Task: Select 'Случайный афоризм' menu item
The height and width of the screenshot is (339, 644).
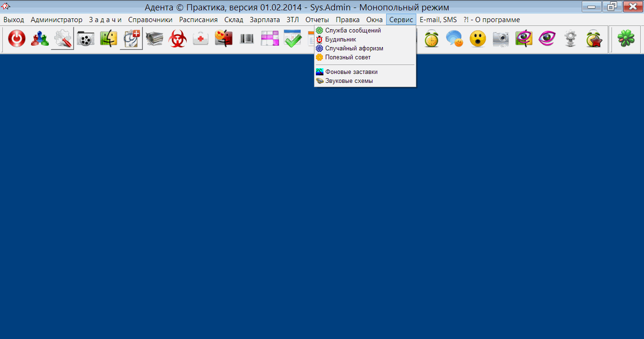Action: [354, 48]
